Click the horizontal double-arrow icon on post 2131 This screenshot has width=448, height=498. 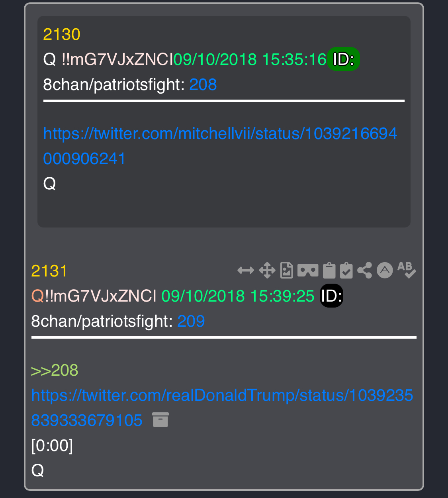246,271
